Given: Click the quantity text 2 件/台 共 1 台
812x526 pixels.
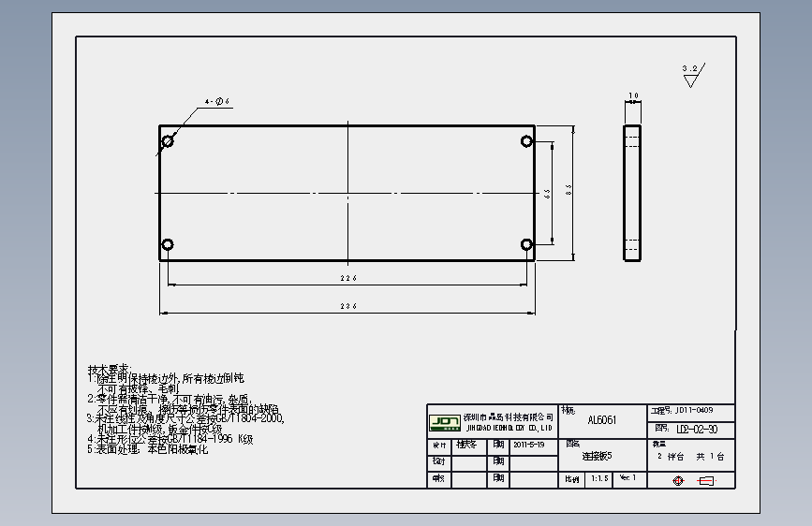Looking at the screenshot, I should 690,457.
